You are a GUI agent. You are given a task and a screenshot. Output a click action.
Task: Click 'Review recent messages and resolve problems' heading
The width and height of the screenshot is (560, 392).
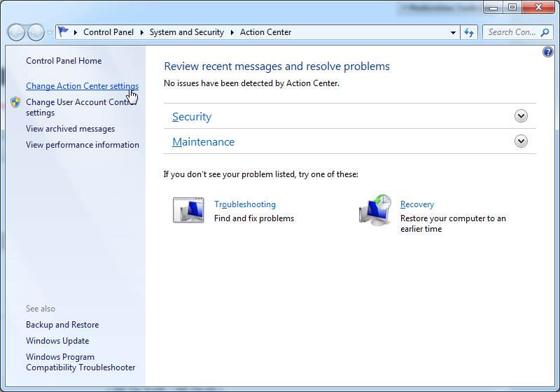coord(276,66)
